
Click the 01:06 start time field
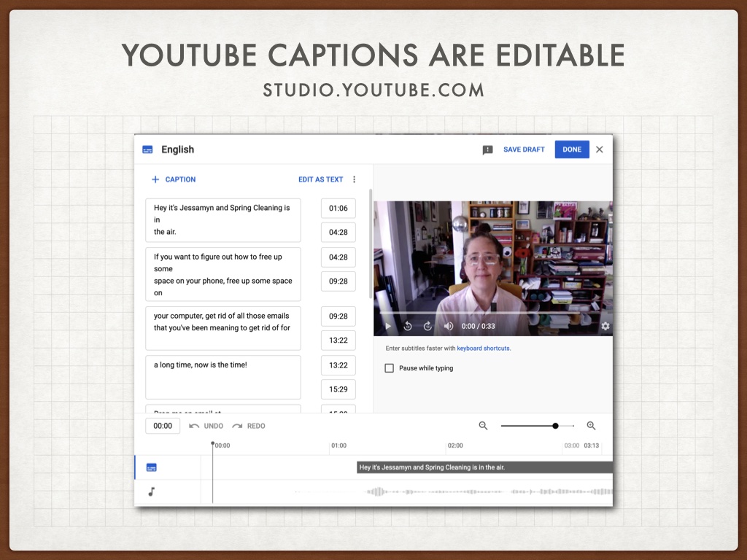click(x=338, y=208)
